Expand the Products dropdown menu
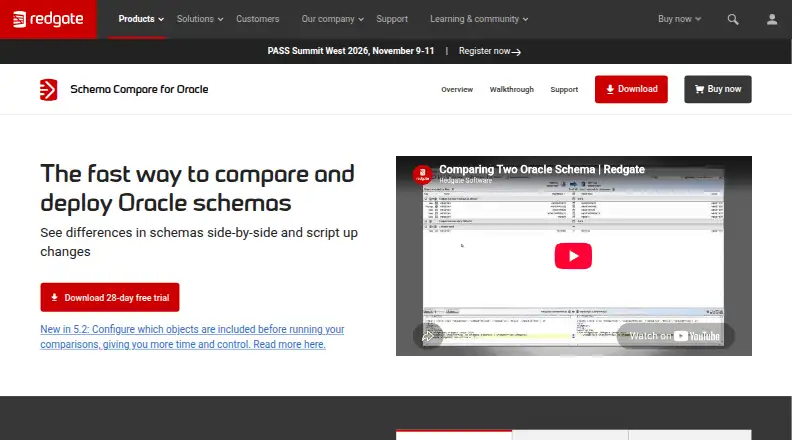The image size is (800, 440). click(141, 19)
